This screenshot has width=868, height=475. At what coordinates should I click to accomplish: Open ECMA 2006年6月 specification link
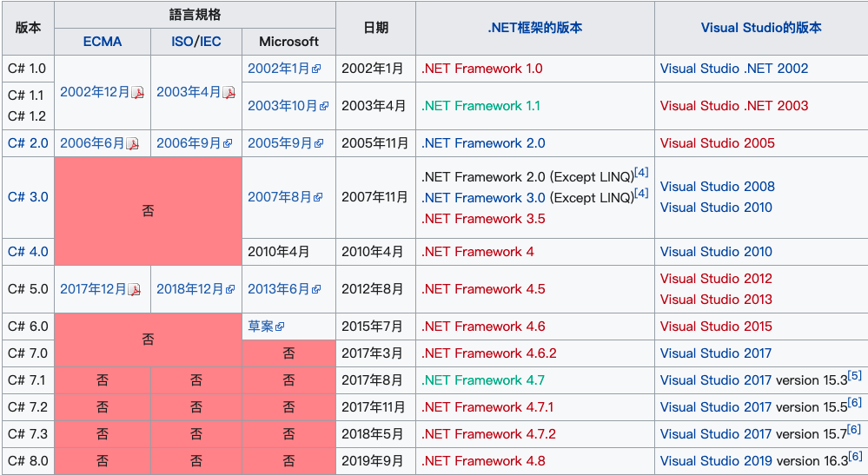pos(92,143)
